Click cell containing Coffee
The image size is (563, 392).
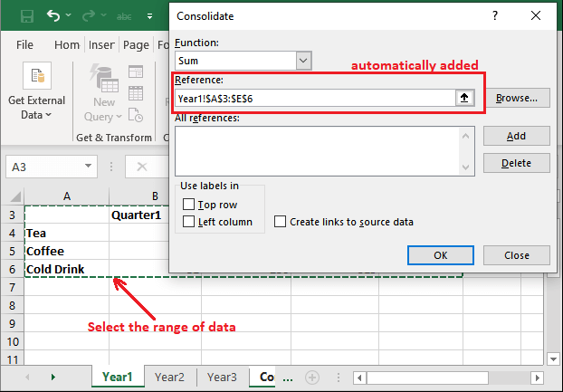tap(67, 251)
